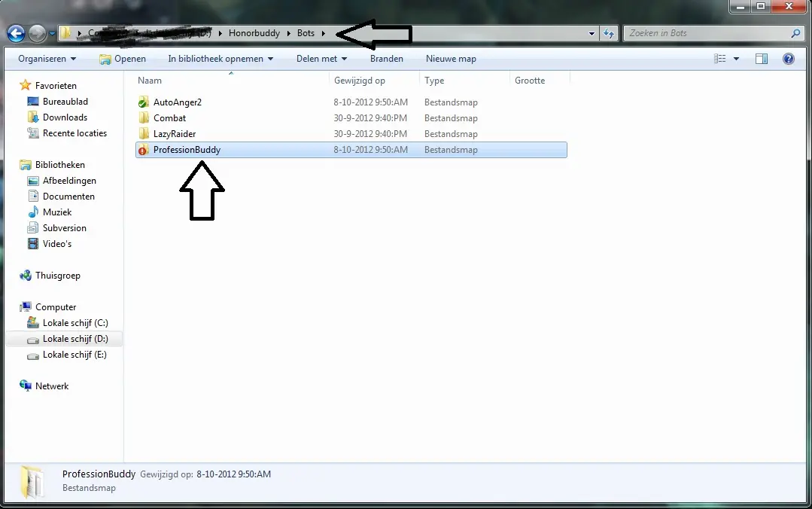
Task: Click the ProfessionBuddy folder icon
Action: (x=144, y=150)
